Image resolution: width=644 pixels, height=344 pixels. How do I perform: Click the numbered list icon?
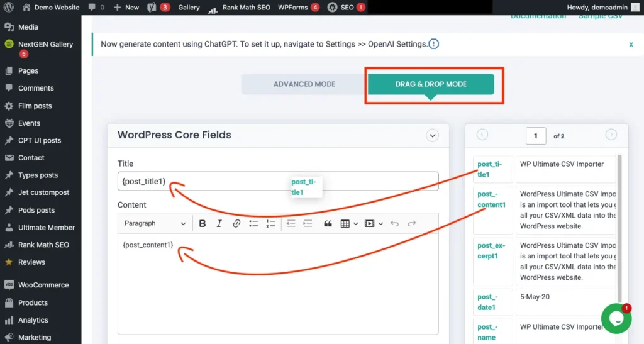[x=270, y=223]
